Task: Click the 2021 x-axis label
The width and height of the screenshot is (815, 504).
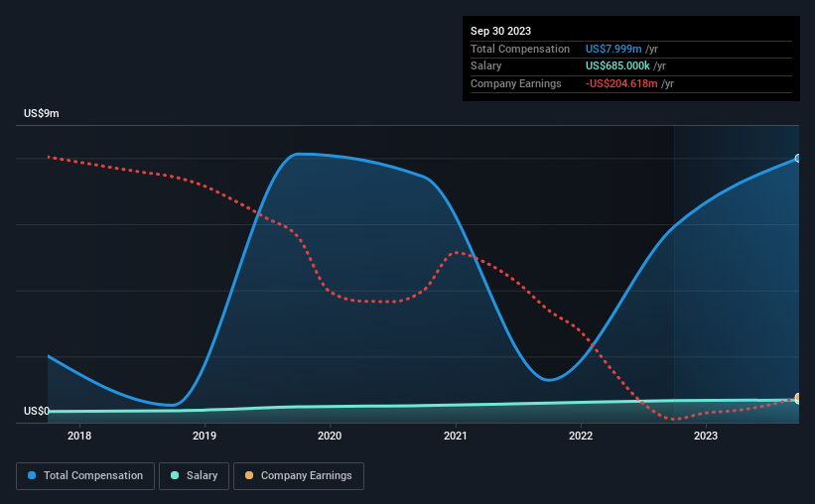Action: [x=456, y=436]
